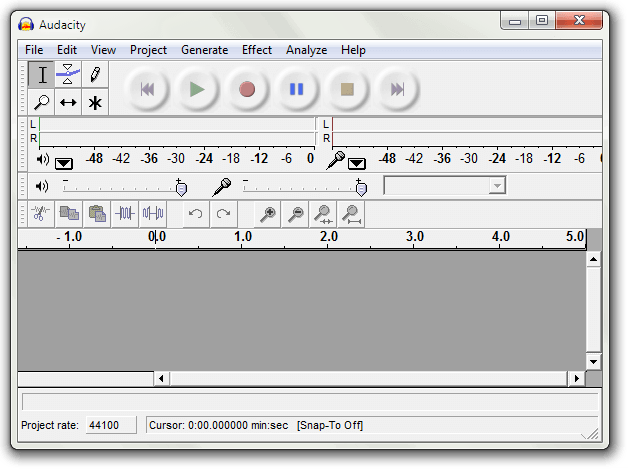Click the Audacity headphones title icon

[26, 25]
